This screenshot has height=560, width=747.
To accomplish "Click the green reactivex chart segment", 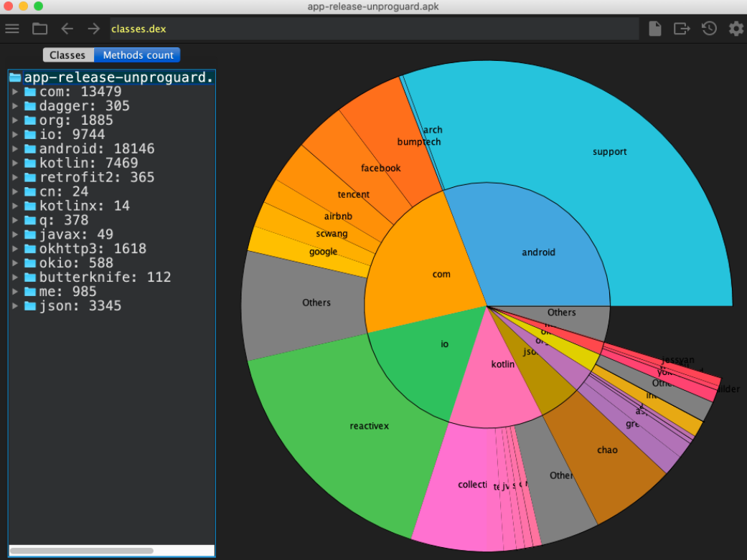I will (370, 426).
